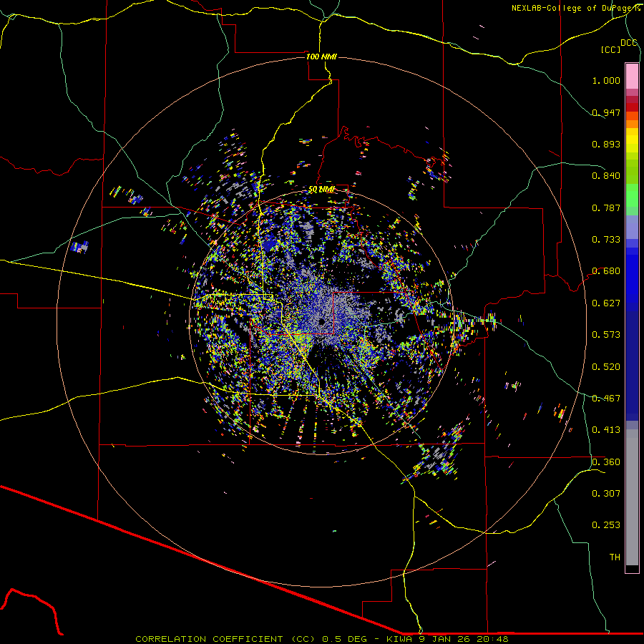644x644 pixels.
Task: Click the 50 NMI range ring label
Action: coord(321,190)
